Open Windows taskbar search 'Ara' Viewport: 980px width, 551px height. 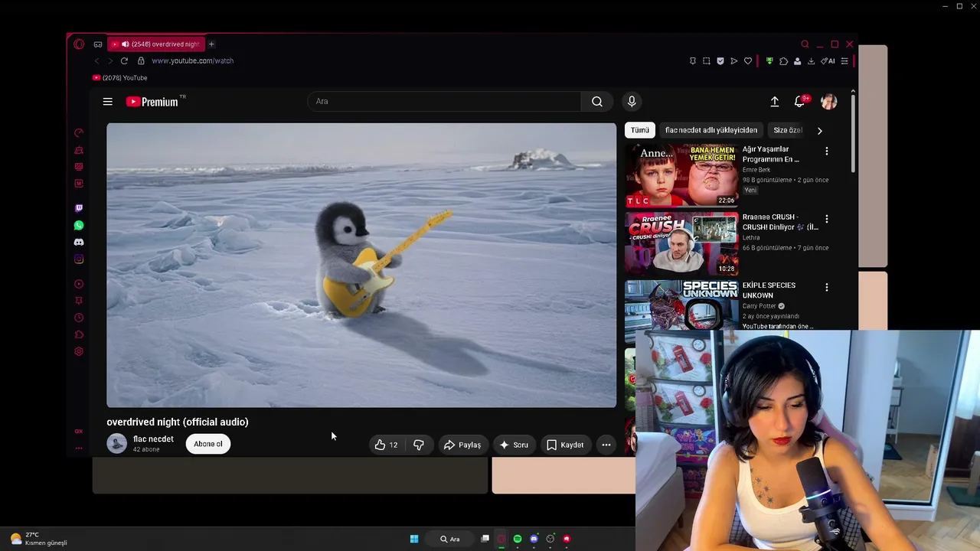click(x=449, y=539)
